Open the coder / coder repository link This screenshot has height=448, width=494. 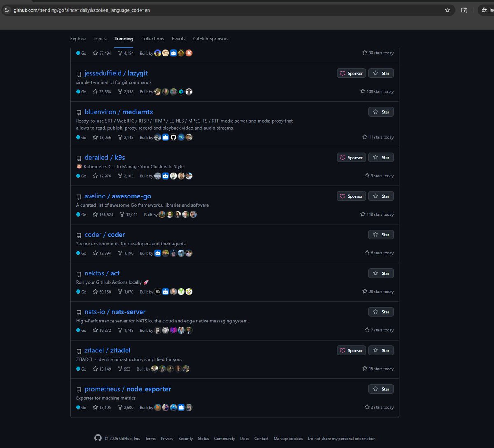click(x=105, y=235)
